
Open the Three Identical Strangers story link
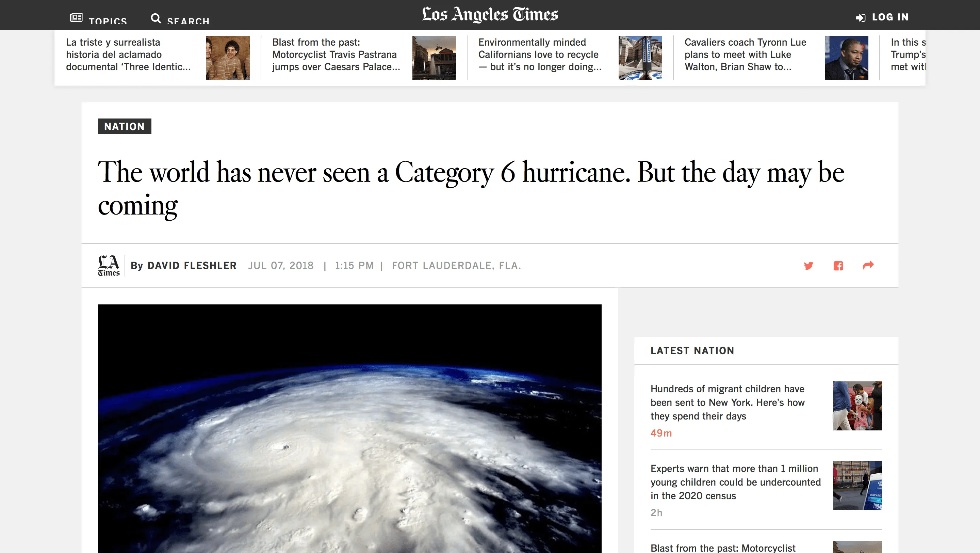coord(128,55)
